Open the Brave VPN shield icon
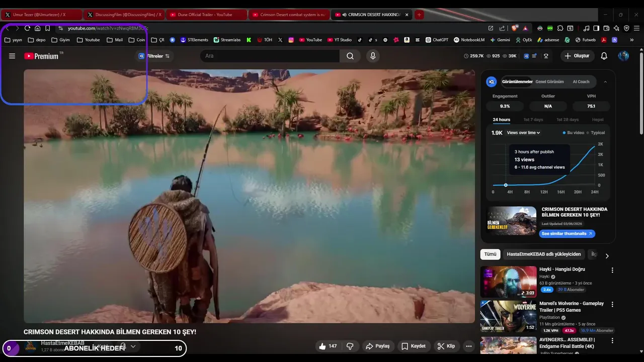This screenshot has height=362, width=644. click(626, 28)
